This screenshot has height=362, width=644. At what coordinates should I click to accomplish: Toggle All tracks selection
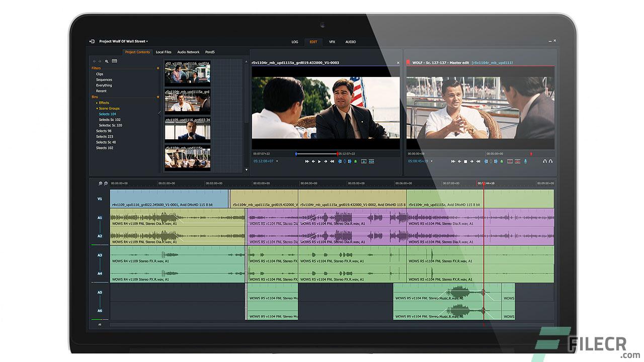click(100, 325)
